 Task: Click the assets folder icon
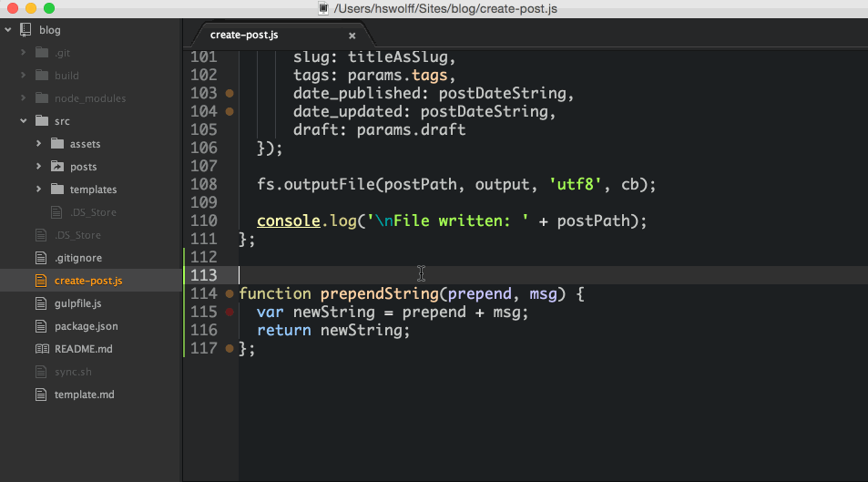tap(57, 143)
